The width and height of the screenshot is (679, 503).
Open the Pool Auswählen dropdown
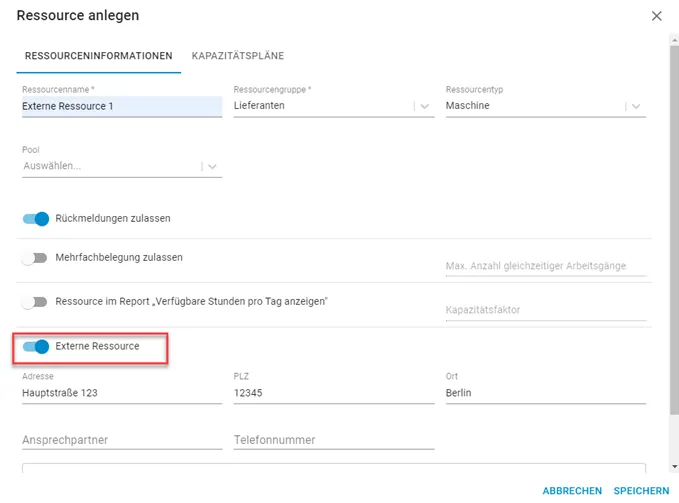[x=122, y=166]
